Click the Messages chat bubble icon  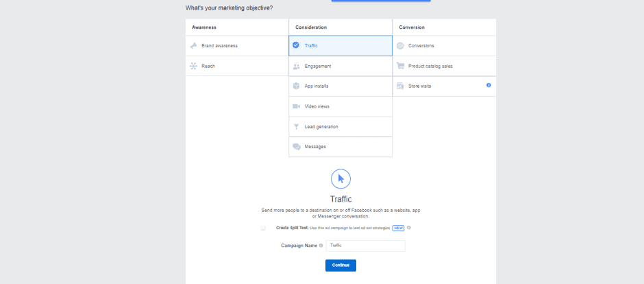coord(296,147)
